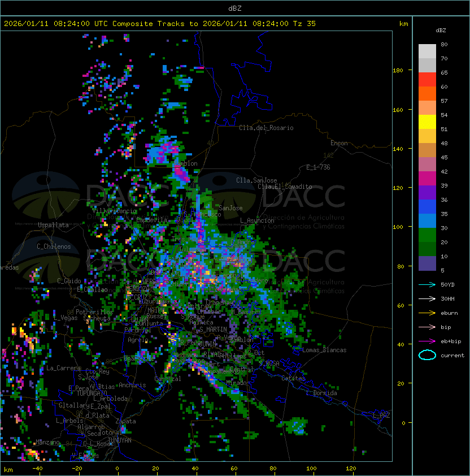
Task: Click the TUNUYAN place label
Action: (120, 440)
